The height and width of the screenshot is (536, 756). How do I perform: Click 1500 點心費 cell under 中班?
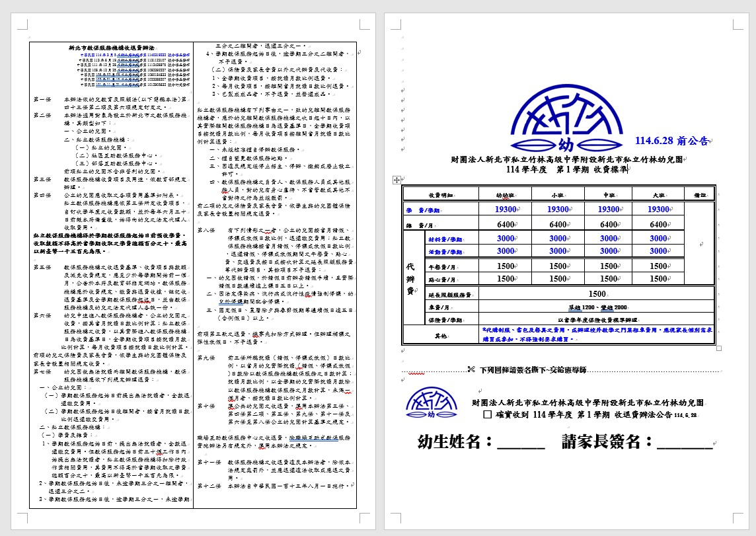pos(609,279)
